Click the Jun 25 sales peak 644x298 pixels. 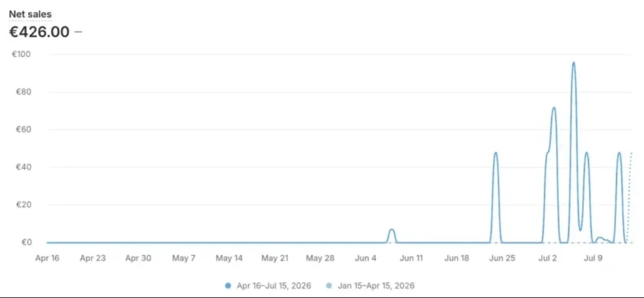click(496, 153)
